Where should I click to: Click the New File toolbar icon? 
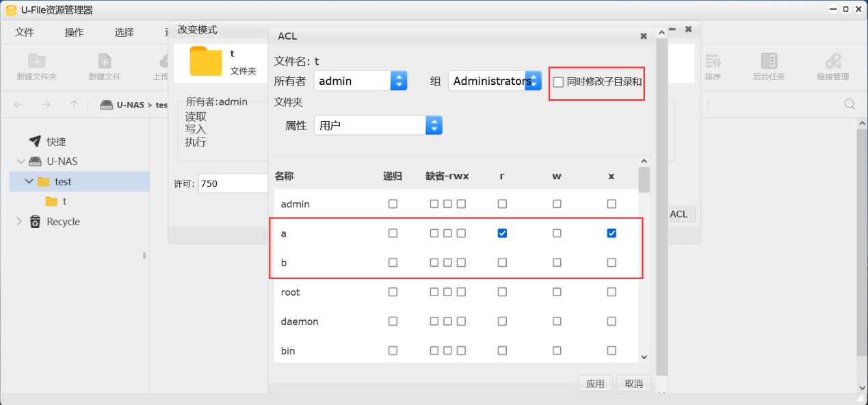(x=104, y=62)
